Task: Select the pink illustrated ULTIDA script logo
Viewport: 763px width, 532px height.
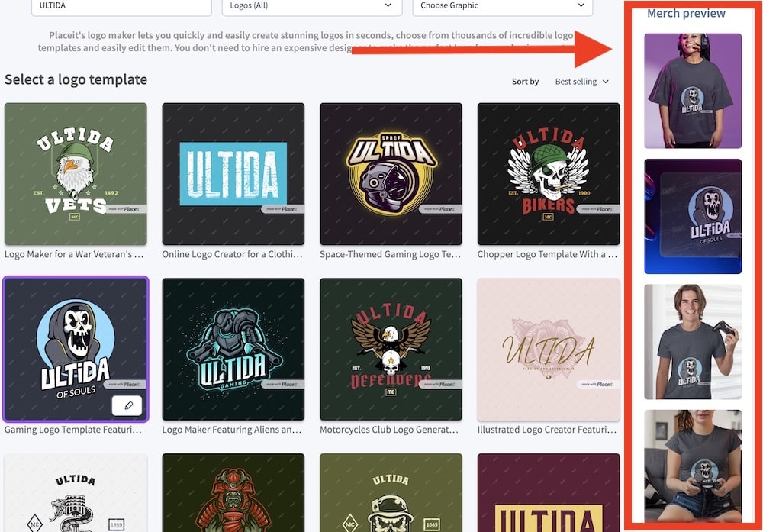Action: 549,349
